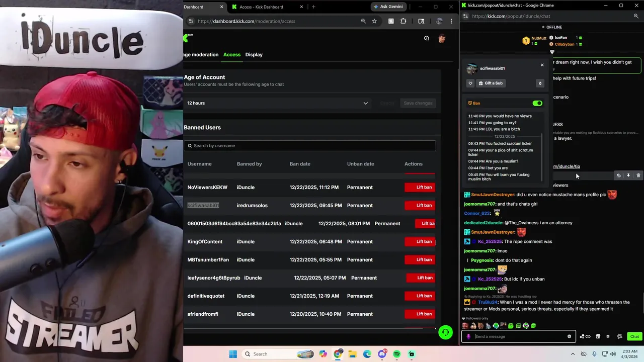This screenshot has height=362, width=644.
Task: Open chat settings gear icon
Action: click(608, 336)
